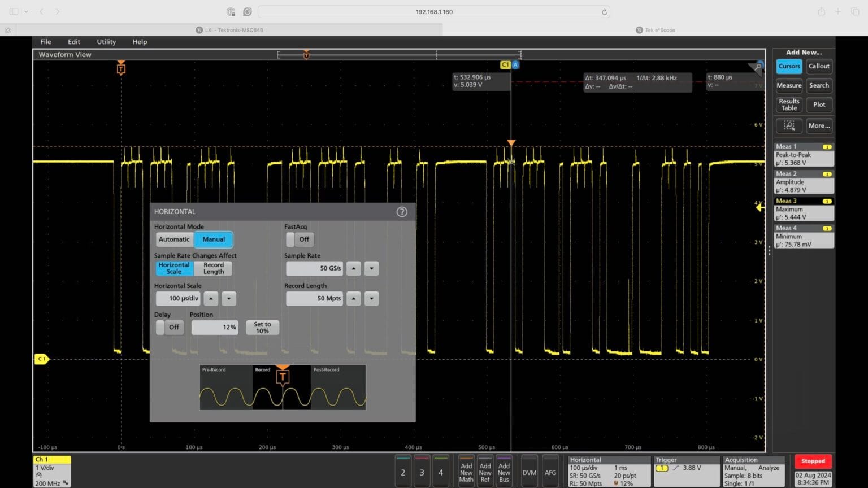Click the More... button

point(819,125)
